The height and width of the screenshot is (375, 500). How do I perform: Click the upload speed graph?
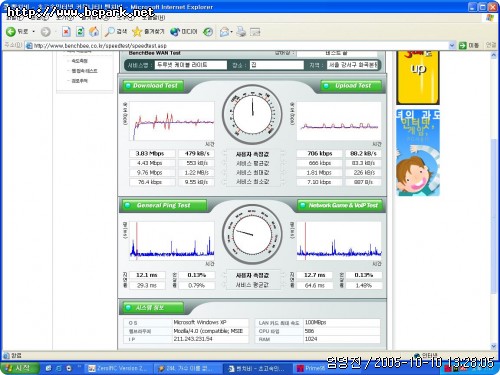[339, 121]
